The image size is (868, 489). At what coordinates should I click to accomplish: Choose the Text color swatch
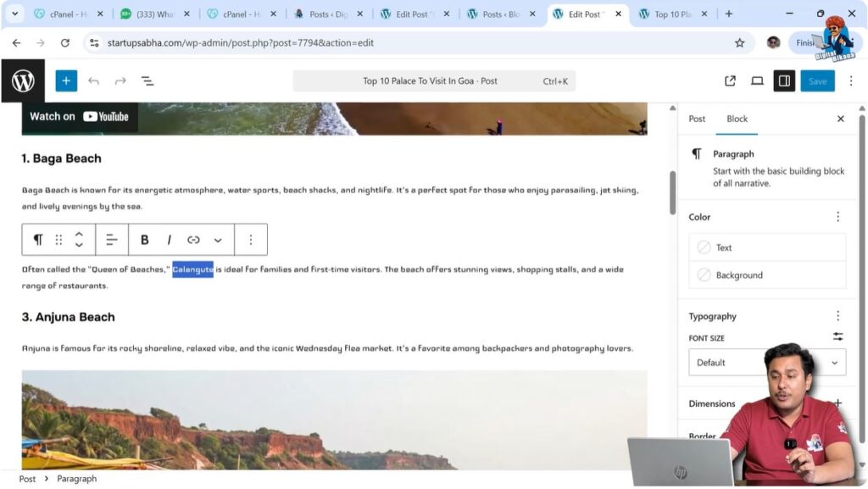(x=767, y=247)
